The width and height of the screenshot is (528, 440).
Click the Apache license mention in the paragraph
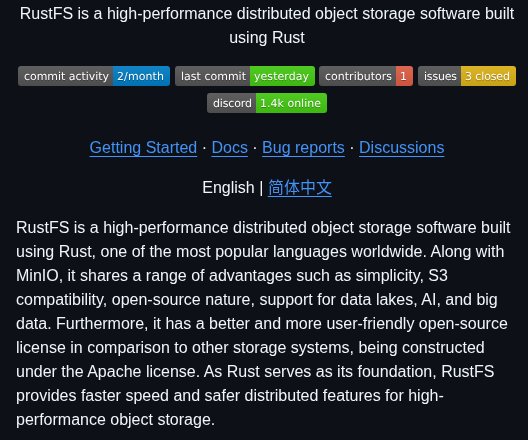tap(142, 372)
